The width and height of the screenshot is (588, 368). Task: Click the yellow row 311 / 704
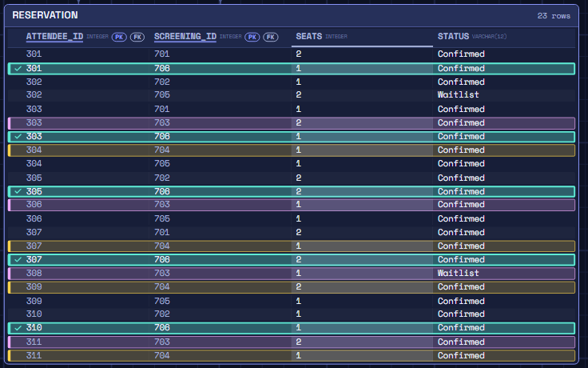[x=292, y=356]
